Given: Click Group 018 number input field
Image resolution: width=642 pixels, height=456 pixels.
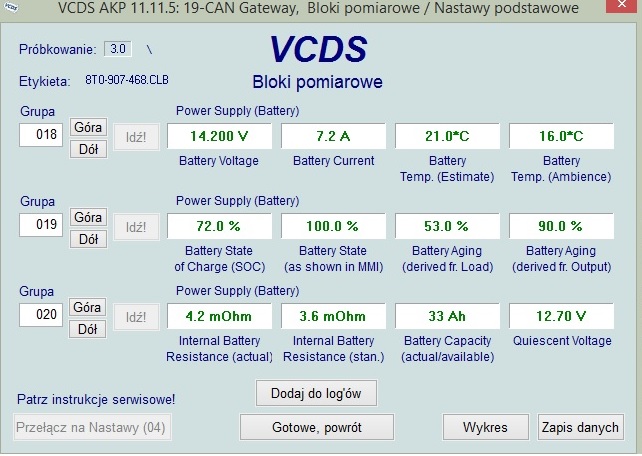Looking at the screenshot, I should coord(41,135).
